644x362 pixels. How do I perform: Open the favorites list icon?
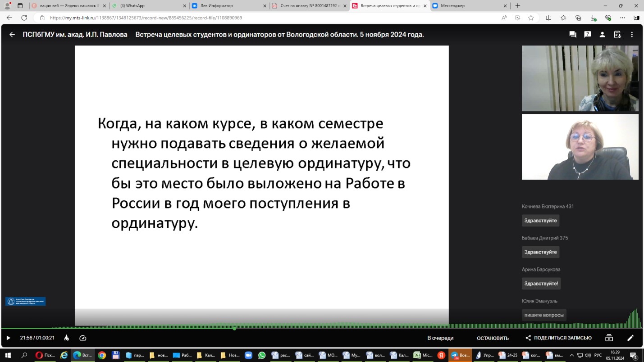tap(563, 18)
